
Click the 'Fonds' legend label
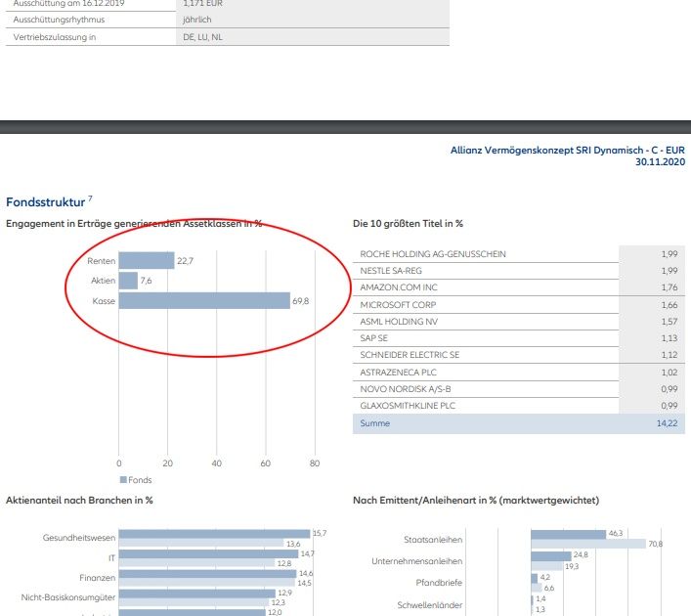(x=140, y=480)
